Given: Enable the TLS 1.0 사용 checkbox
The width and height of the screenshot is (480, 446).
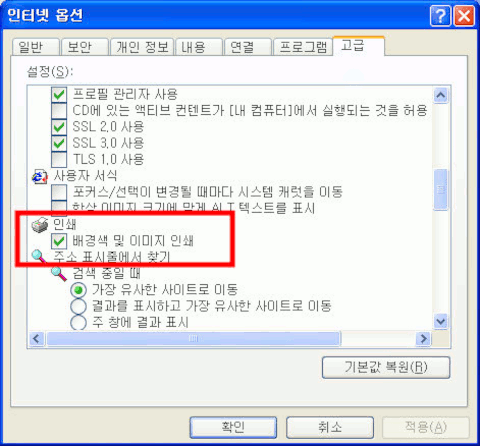Looking at the screenshot, I should 59,159.
